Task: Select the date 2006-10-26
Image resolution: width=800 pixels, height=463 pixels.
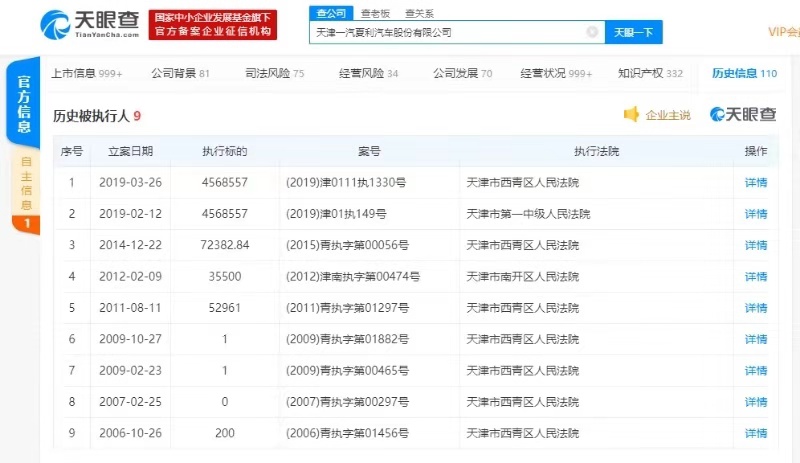Action: tap(131, 433)
